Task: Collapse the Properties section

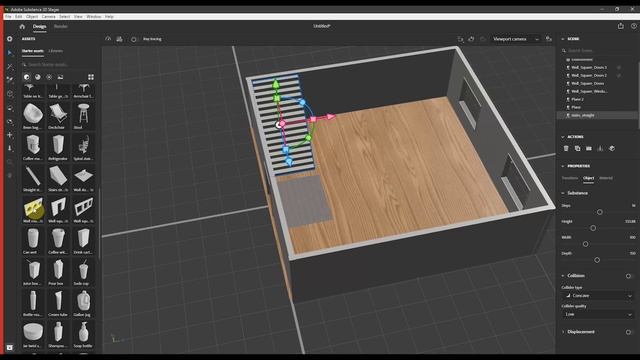Action: click(x=562, y=166)
